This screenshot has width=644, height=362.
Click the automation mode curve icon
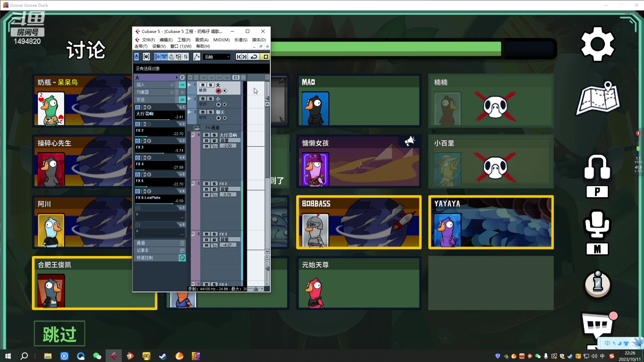197,57
